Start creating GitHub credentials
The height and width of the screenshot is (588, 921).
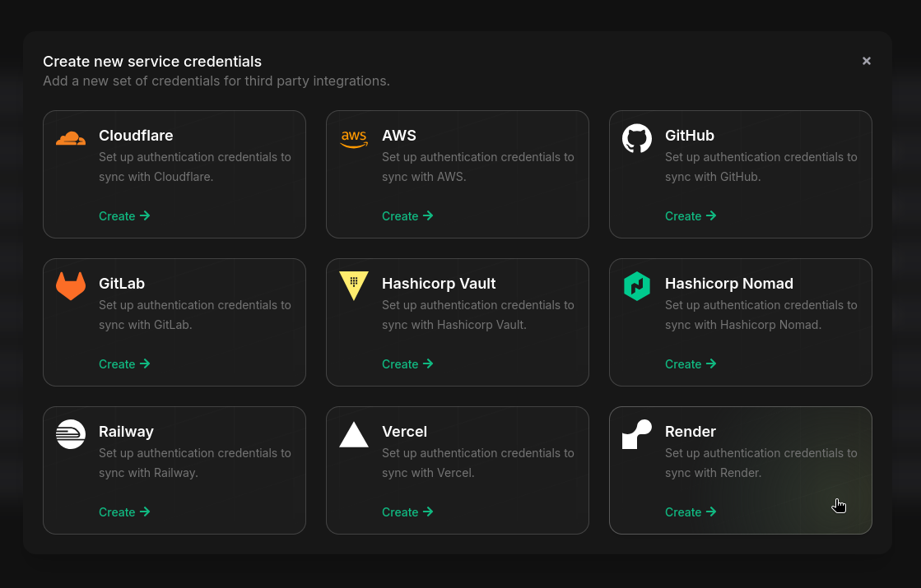(x=691, y=216)
